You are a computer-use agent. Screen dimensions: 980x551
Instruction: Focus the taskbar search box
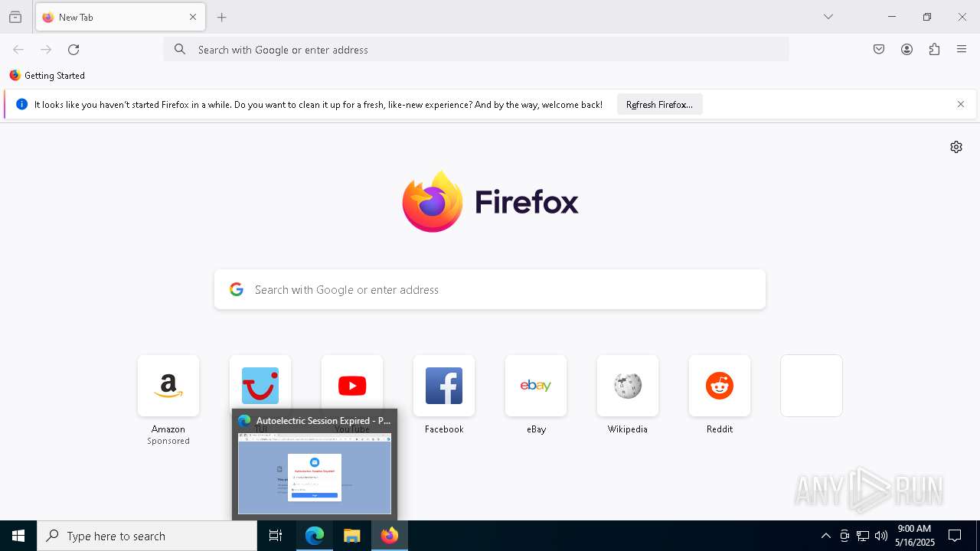[147, 536]
